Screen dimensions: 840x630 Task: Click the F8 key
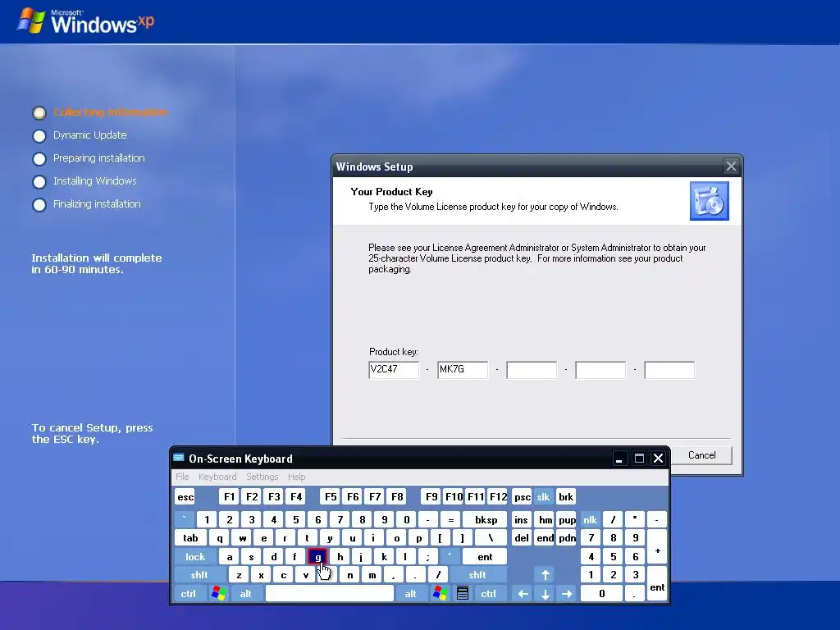(x=397, y=496)
